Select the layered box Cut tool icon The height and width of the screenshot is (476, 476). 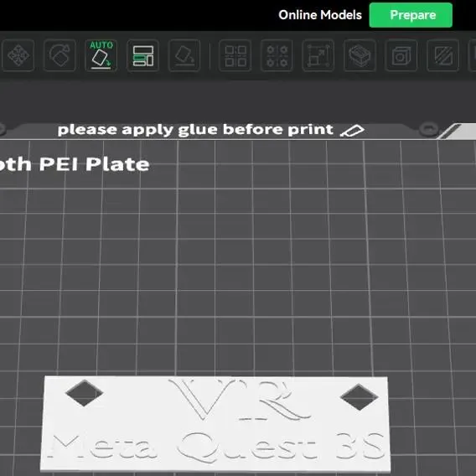[x=360, y=55]
